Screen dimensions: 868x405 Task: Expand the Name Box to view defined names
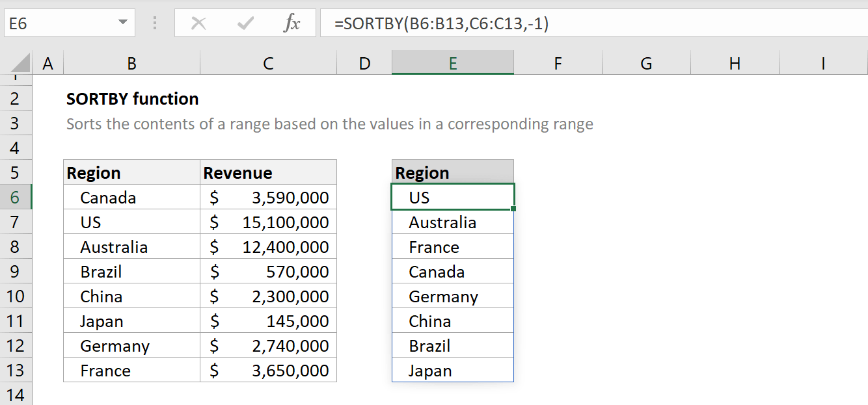pos(121,23)
